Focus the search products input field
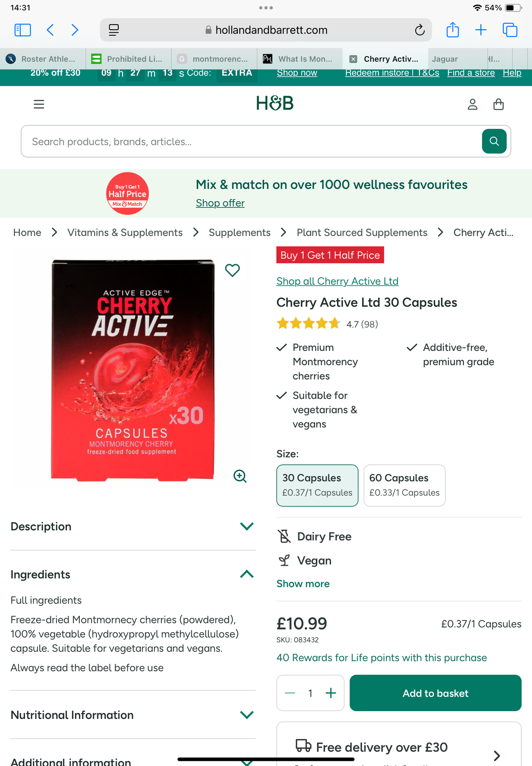Screen dimensions: 532x766 (x=251, y=142)
